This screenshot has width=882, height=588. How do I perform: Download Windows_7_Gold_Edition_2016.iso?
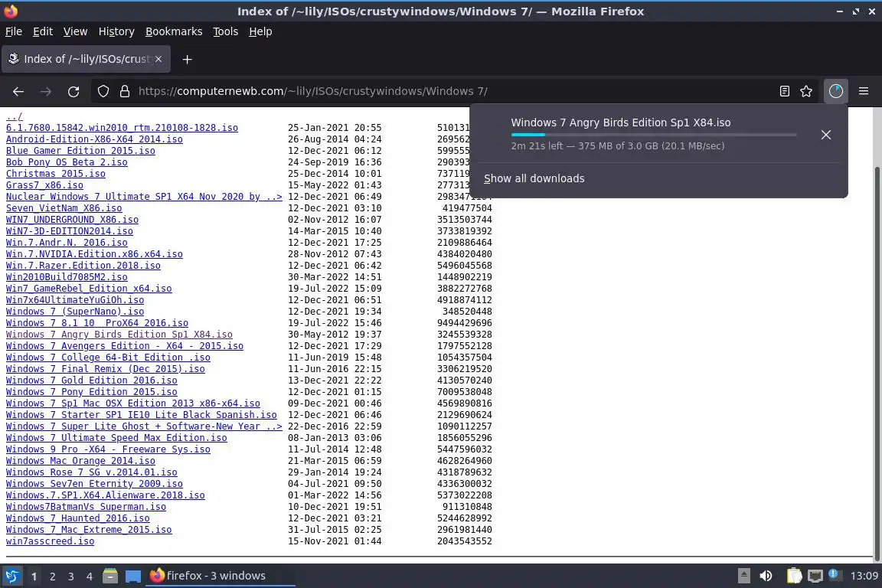coord(92,381)
